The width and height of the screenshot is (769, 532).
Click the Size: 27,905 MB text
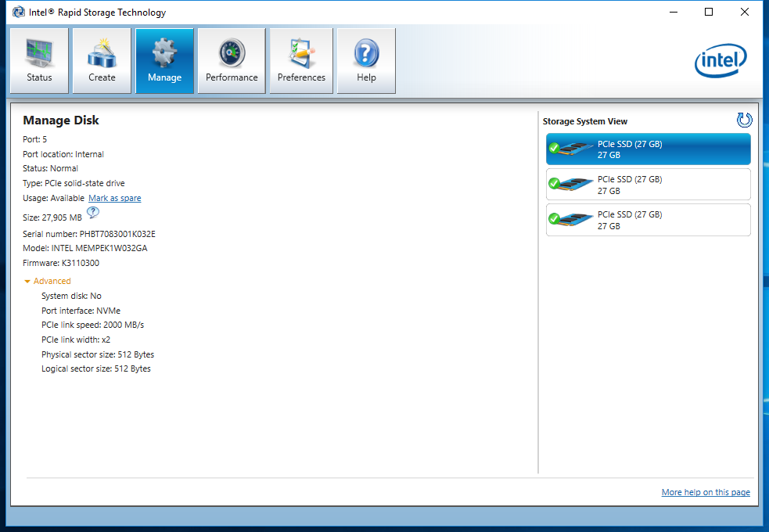(x=52, y=217)
